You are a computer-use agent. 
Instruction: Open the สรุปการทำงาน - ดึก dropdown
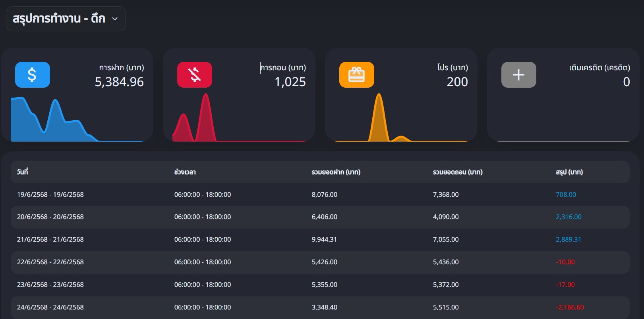pos(59,19)
